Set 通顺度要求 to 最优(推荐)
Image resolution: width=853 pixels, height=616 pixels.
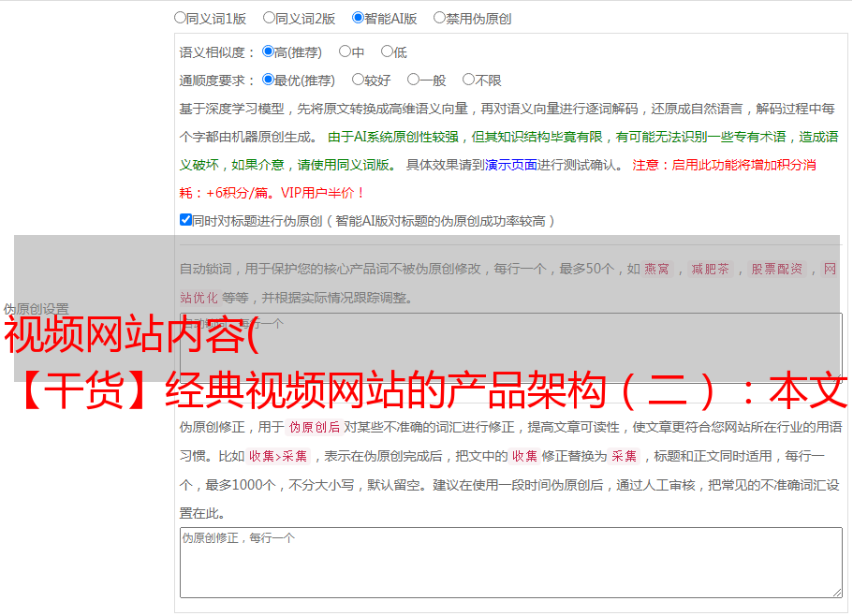268,80
